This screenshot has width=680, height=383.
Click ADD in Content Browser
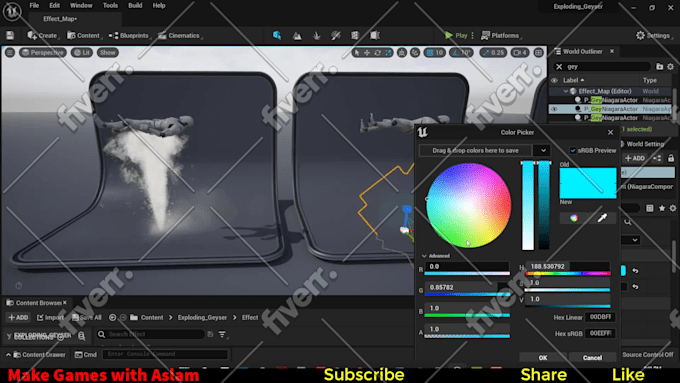coord(18,318)
